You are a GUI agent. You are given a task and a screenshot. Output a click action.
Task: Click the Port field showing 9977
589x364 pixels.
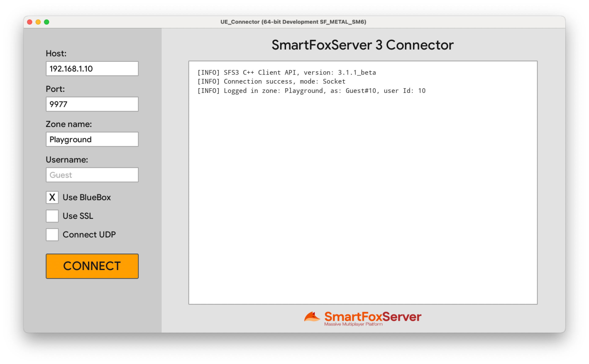pos(92,104)
